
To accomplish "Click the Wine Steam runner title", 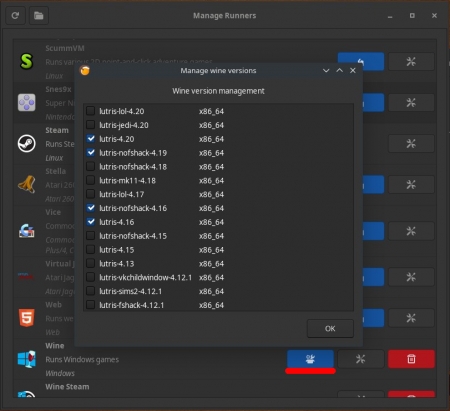I will pos(67,387).
